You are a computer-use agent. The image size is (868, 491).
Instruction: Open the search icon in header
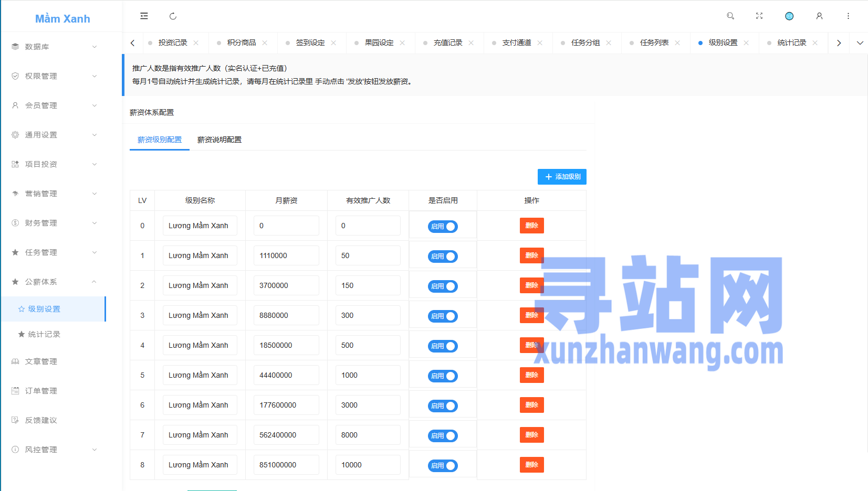point(730,16)
